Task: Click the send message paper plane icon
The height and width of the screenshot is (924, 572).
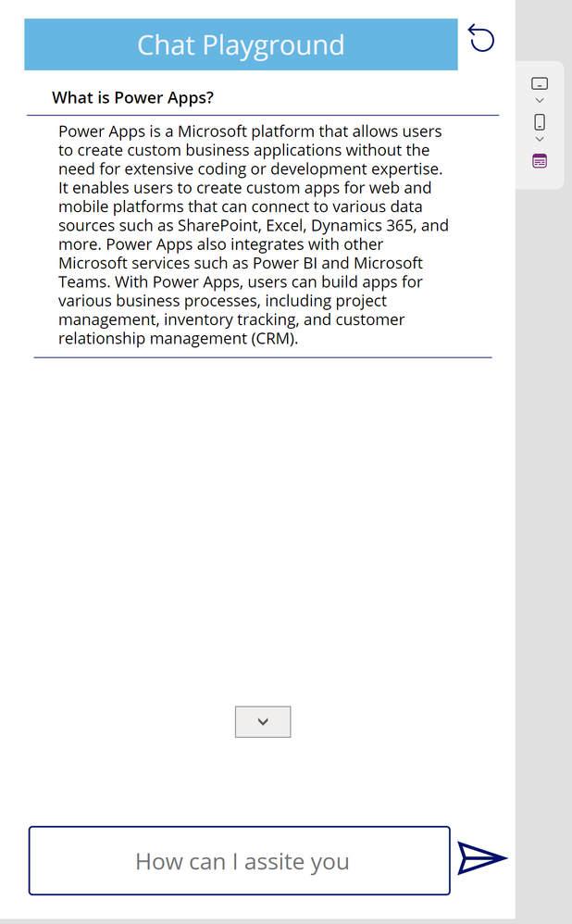Action: coord(482,857)
